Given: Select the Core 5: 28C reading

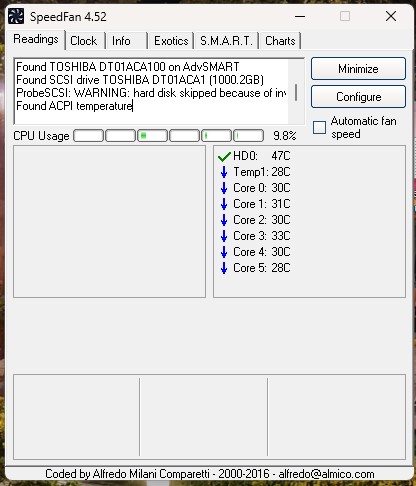Looking at the screenshot, I should click(262, 268).
